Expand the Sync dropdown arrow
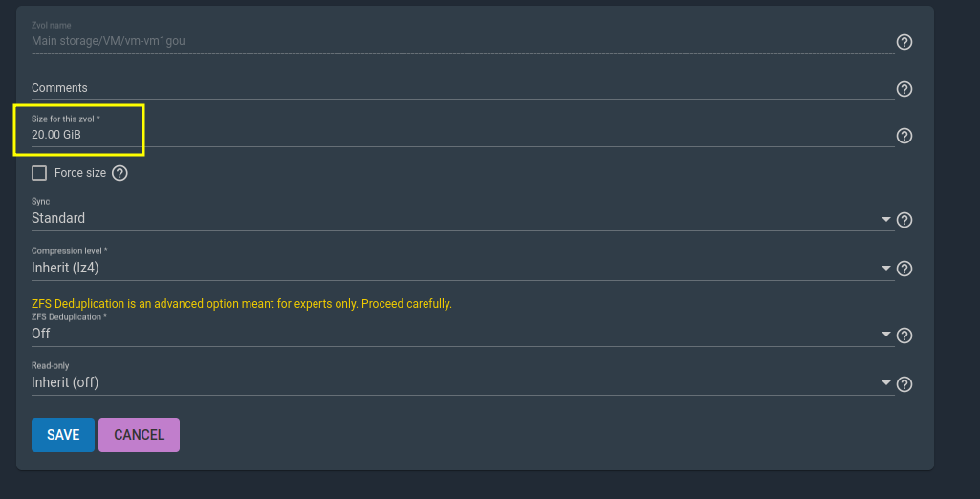Screen dimensions: 980x499 tap(885, 219)
